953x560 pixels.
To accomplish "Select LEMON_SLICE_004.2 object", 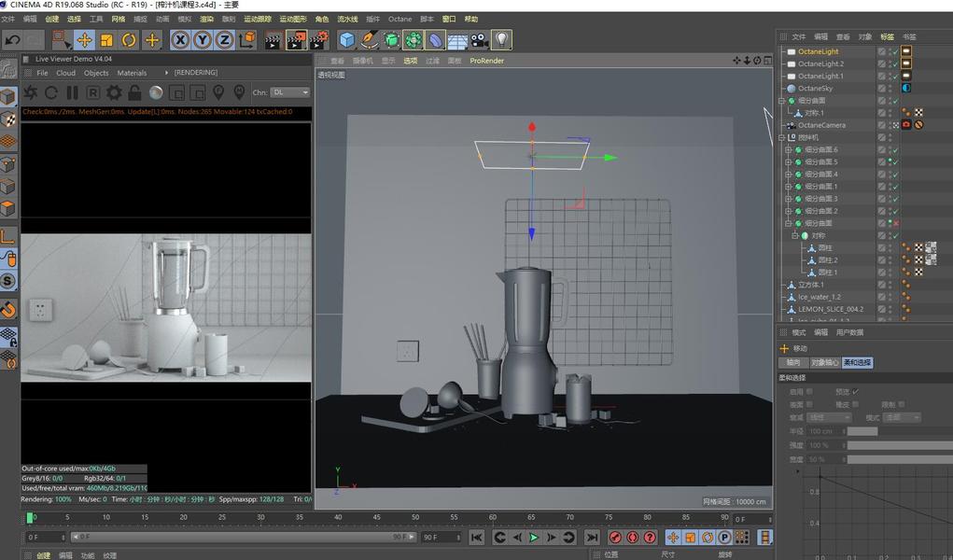I will [x=831, y=309].
